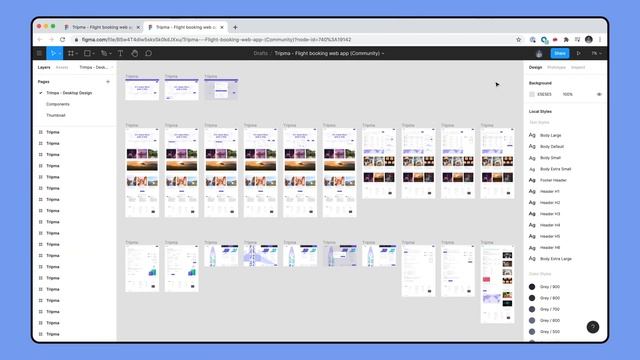Image resolution: width=640 pixels, height=360 pixels.
Task: Open shape tools dropdown arrow
Action: pyautogui.click(x=93, y=53)
